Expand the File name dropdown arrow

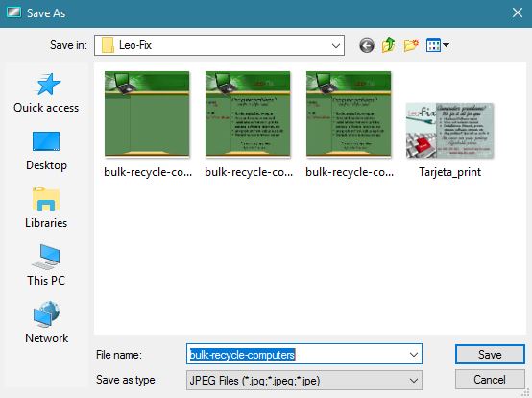[x=413, y=355]
